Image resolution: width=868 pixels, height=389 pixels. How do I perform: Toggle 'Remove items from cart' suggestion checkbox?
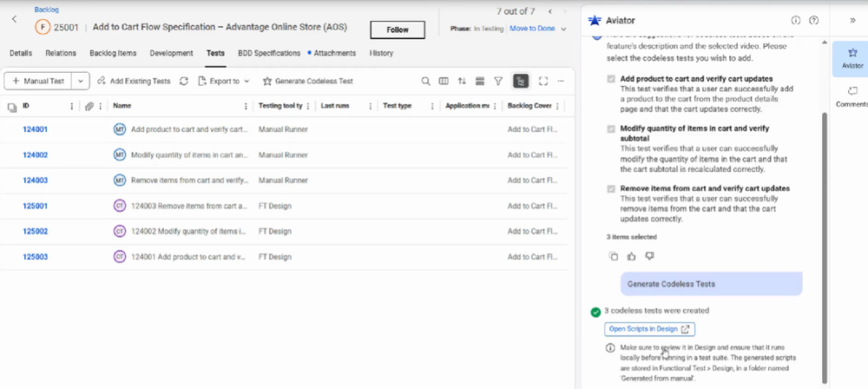611,189
